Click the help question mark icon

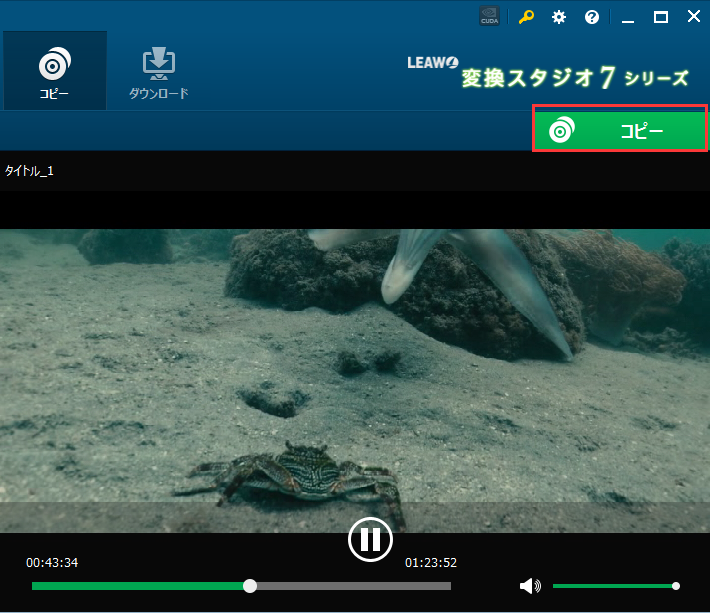591,17
